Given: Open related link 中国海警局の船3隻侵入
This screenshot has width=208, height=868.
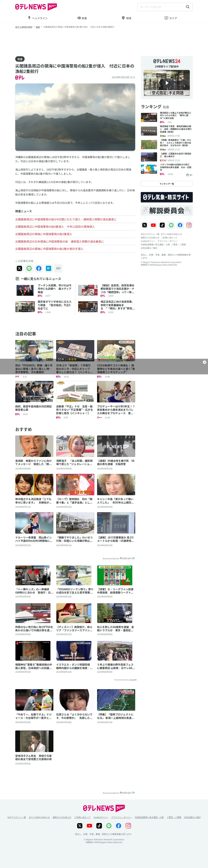Looking at the screenshot, I should click(44, 234).
